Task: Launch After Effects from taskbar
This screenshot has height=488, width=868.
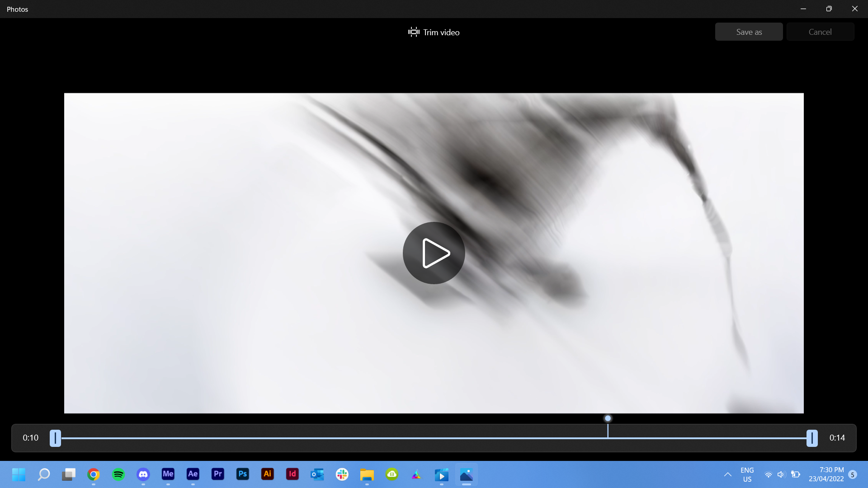Action: (x=193, y=474)
